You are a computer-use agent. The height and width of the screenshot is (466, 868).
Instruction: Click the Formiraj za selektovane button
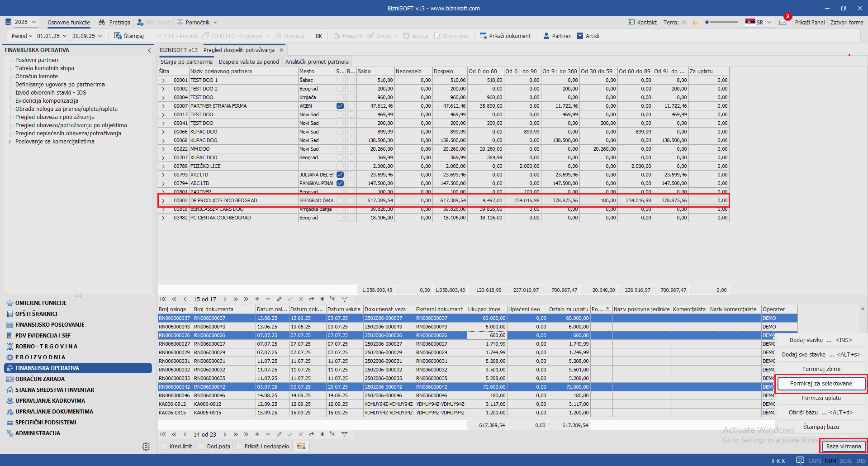[x=821, y=384]
